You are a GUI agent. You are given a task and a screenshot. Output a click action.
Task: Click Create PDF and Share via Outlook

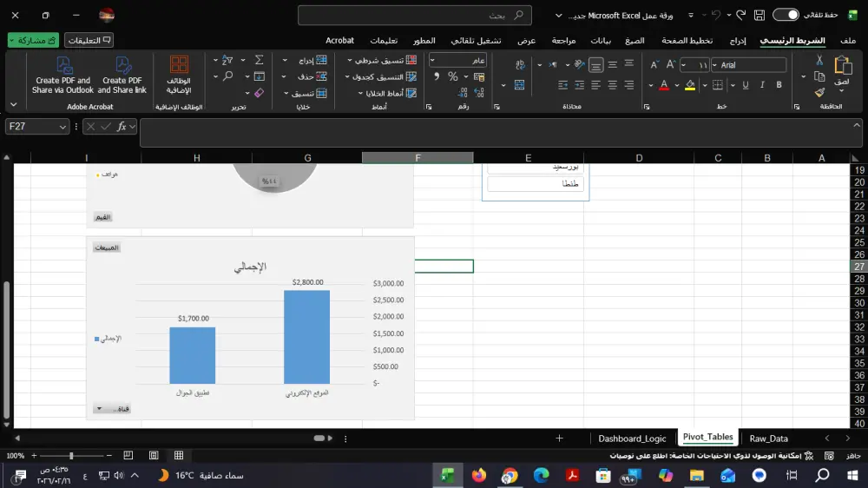pos(62,75)
